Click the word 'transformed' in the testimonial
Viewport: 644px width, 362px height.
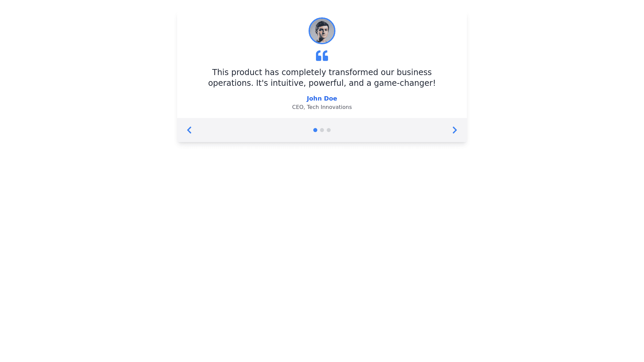[353, 72]
